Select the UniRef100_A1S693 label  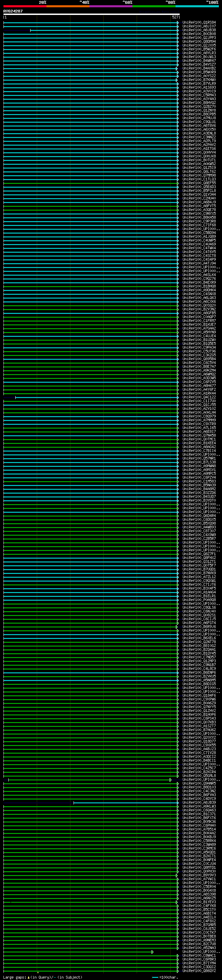[x=199, y=88]
